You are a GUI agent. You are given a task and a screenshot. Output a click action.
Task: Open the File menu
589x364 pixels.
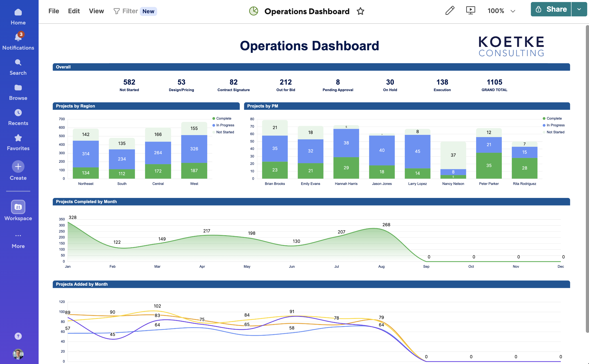tap(53, 11)
